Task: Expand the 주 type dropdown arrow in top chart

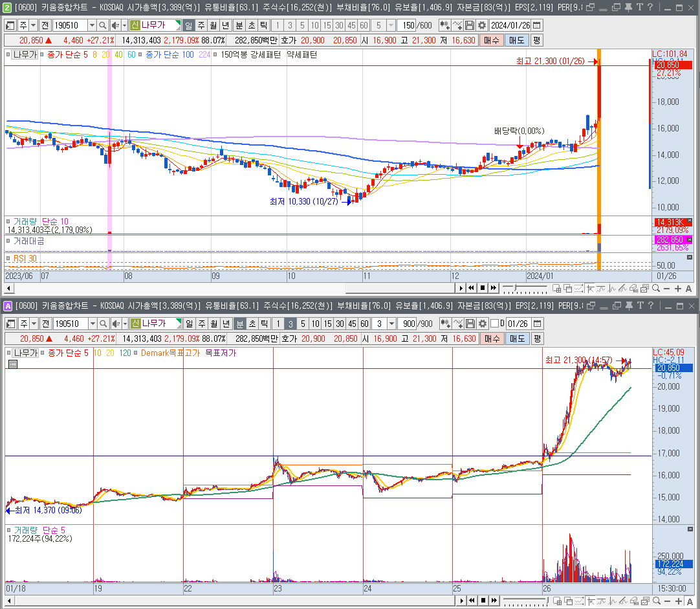Action: coord(34,25)
